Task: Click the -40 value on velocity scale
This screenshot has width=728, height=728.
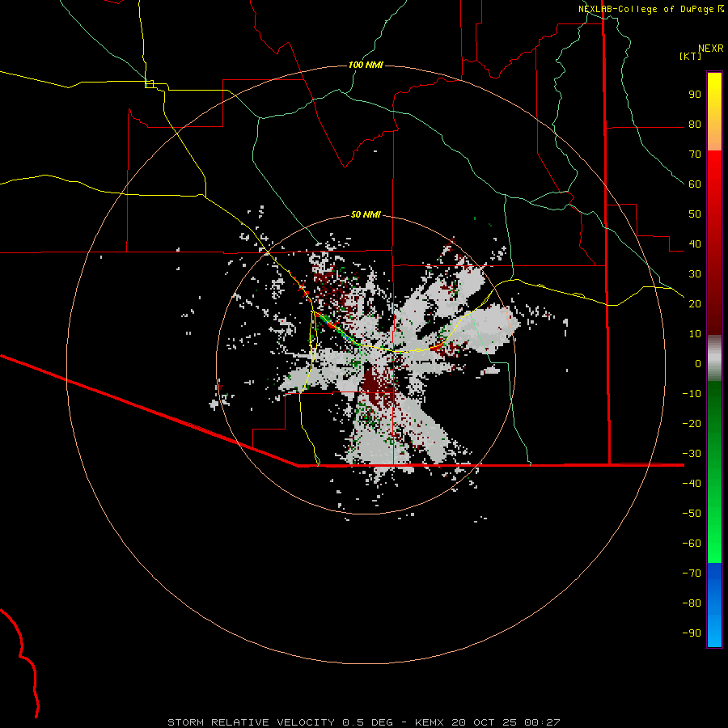Action: 692,484
